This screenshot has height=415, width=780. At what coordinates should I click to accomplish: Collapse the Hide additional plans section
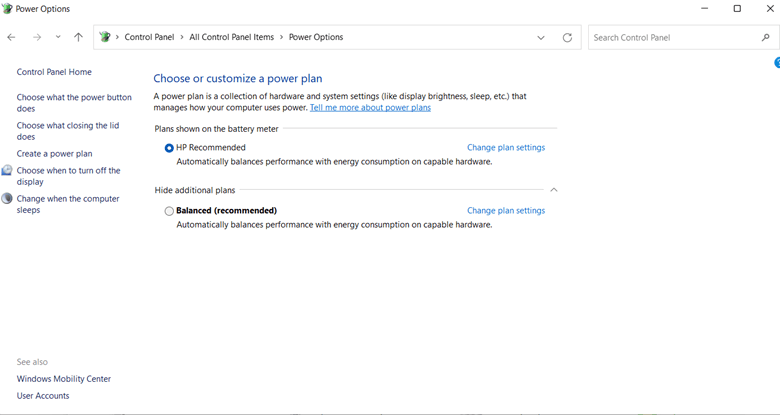click(x=553, y=190)
